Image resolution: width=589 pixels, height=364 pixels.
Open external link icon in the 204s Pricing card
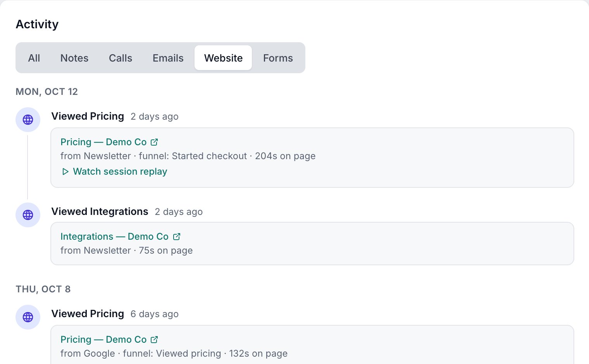click(154, 142)
